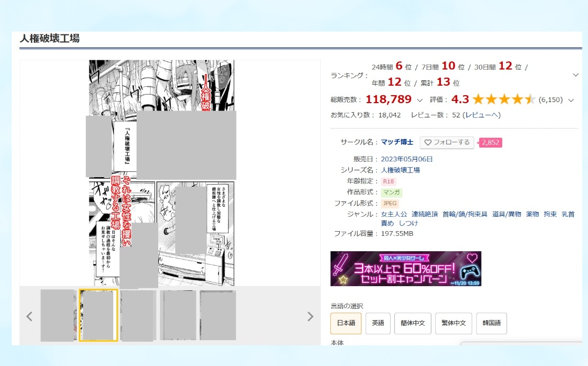Open circle page マッチ博士
This screenshot has height=366, width=588.
click(397, 142)
